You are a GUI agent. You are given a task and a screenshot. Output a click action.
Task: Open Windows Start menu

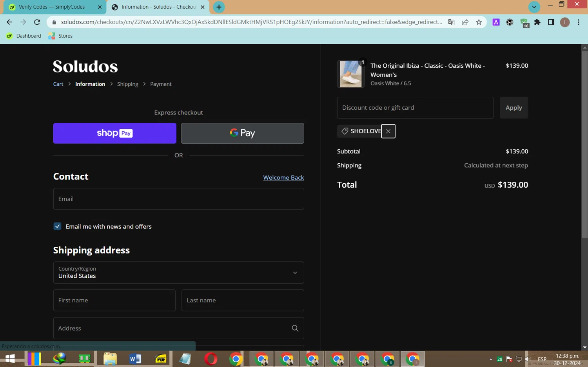tap(10, 359)
